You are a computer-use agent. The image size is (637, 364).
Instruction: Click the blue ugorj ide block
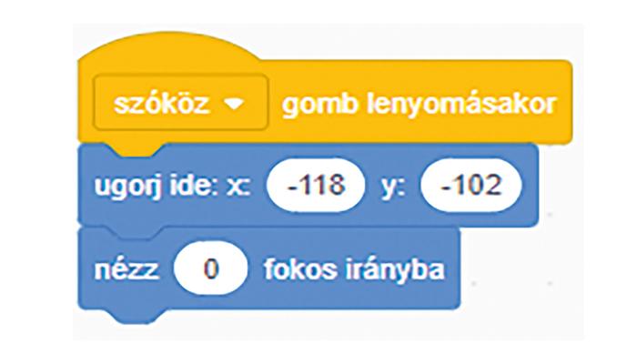(308, 186)
